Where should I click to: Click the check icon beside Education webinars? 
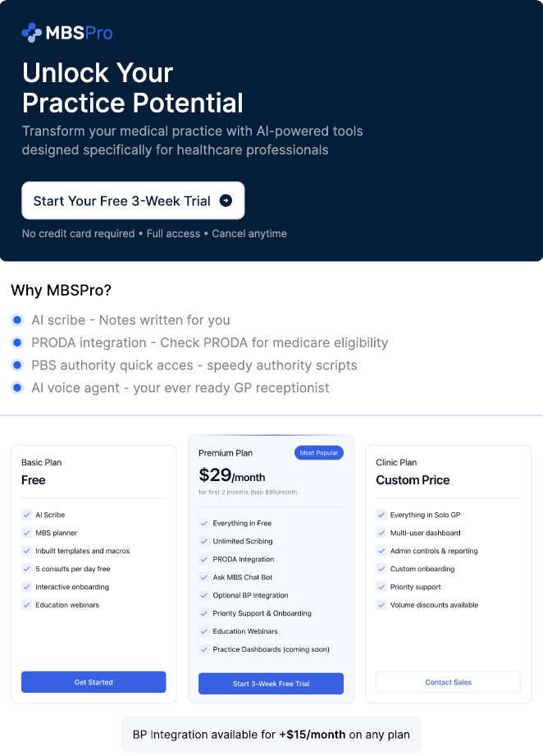pyautogui.click(x=26, y=605)
